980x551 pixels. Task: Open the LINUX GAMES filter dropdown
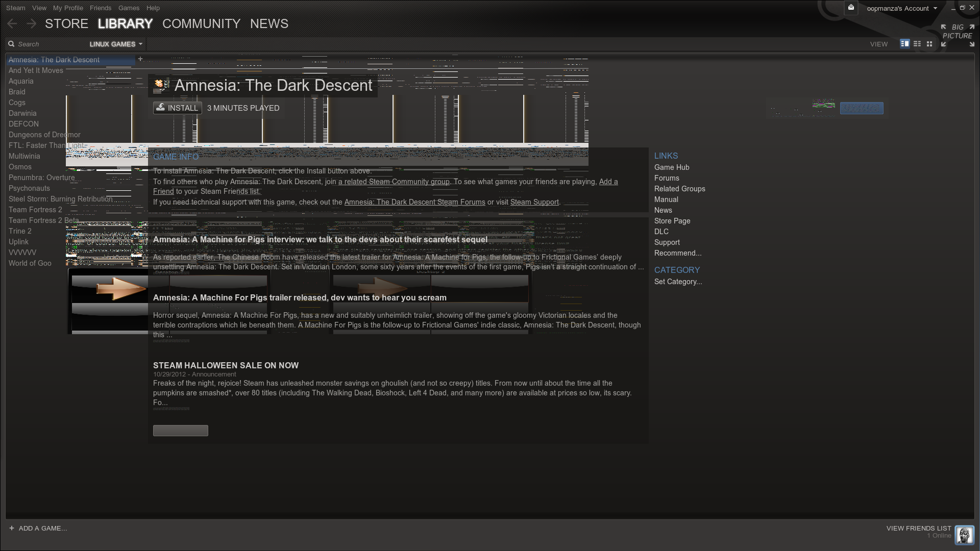(116, 44)
